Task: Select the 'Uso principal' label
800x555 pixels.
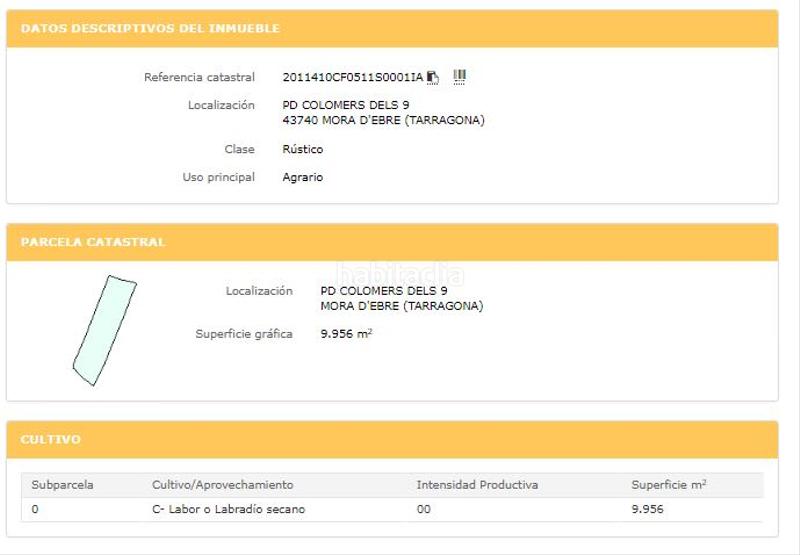Action: pyautogui.click(x=218, y=178)
